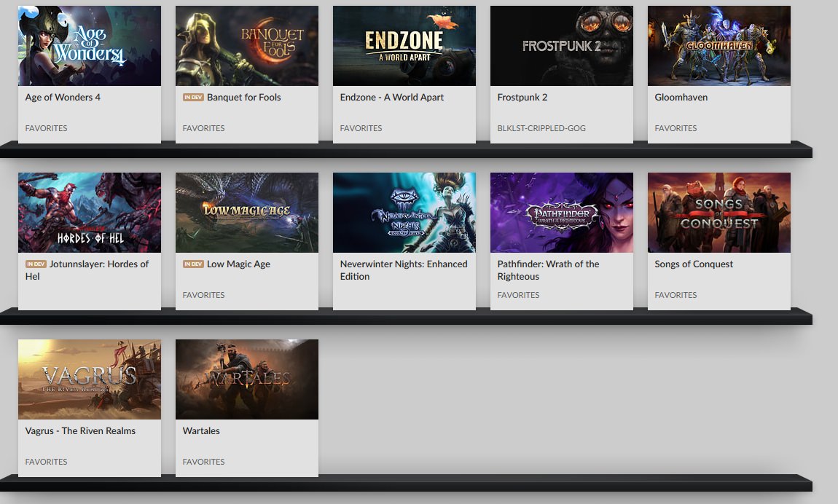Viewport: 838px width, 504px height.
Task: Click FAVORITES tag under Low Magic Age
Action: [203, 295]
